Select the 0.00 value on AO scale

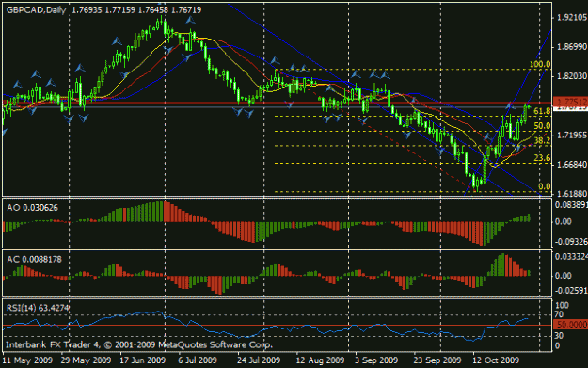coord(563,222)
